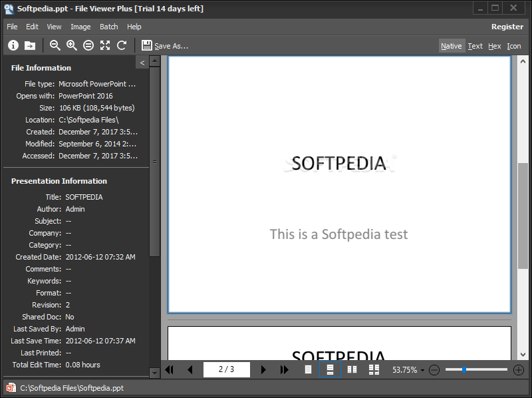Click document scrollbar down arrow
532x398 pixels.
pyautogui.click(x=523, y=355)
